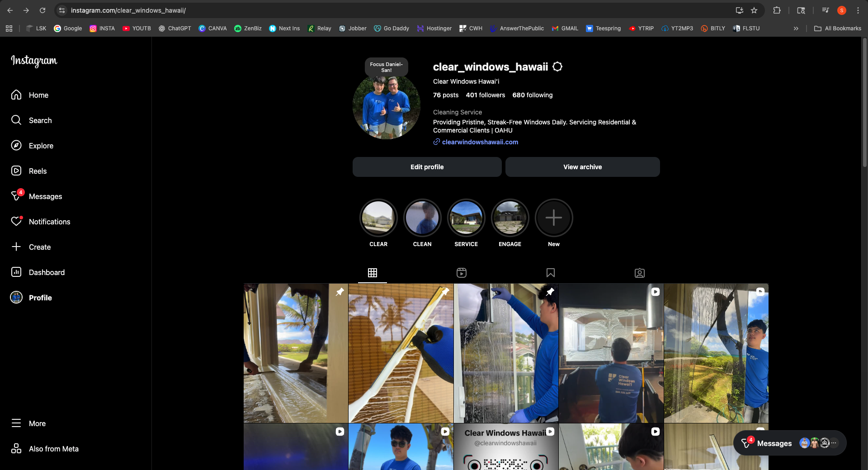The width and height of the screenshot is (868, 470).
Task: Click the Edit profile button
Action: (x=426, y=167)
